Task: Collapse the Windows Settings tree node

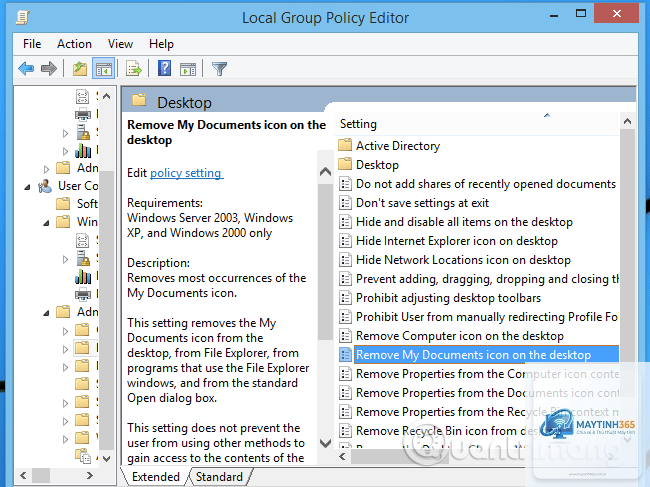Action: point(46,223)
